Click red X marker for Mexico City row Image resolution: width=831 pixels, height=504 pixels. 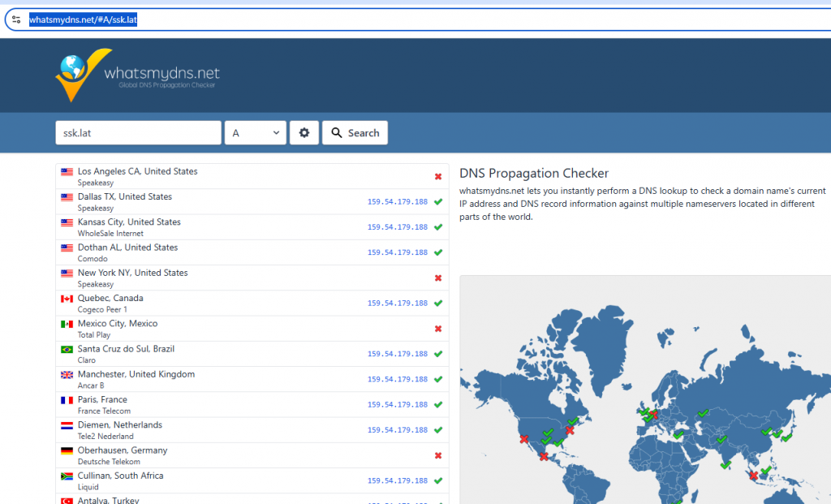coord(438,329)
